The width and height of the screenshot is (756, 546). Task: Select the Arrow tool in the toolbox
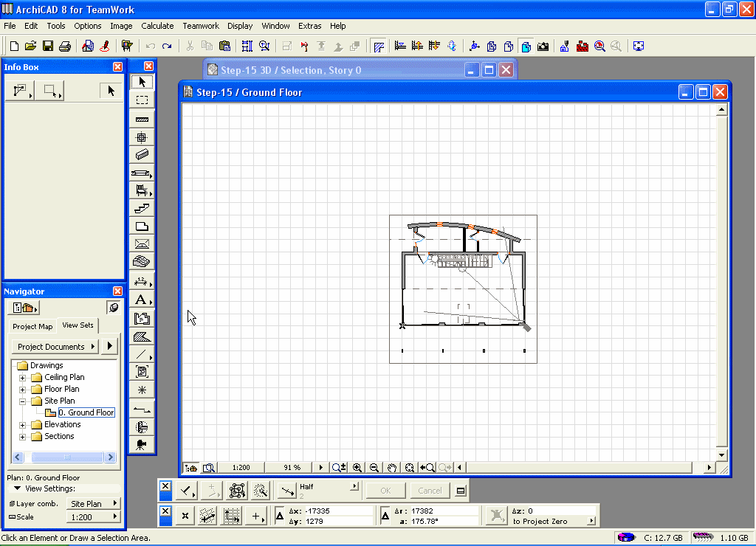click(x=142, y=82)
